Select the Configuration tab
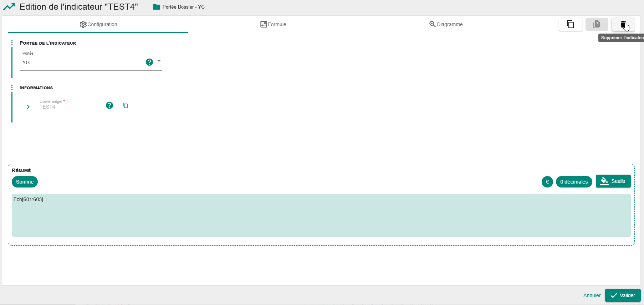The height and width of the screenshot is (305, 644). click(98, 24)
